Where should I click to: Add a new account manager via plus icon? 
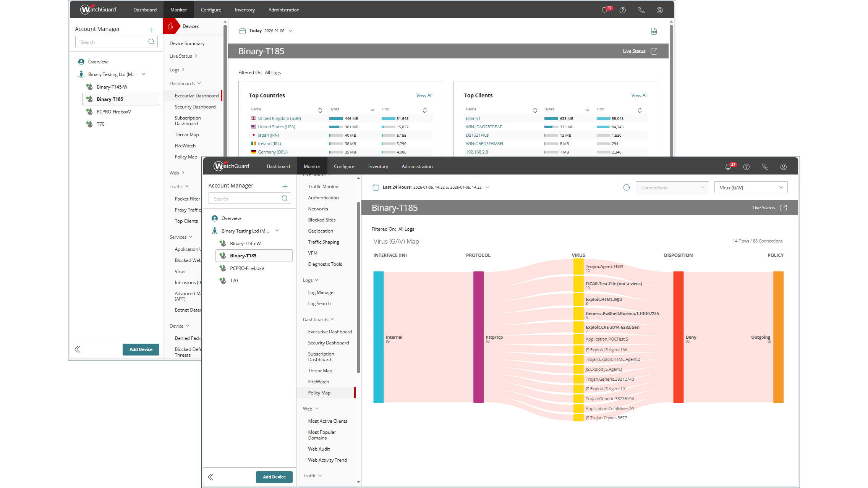285,186
